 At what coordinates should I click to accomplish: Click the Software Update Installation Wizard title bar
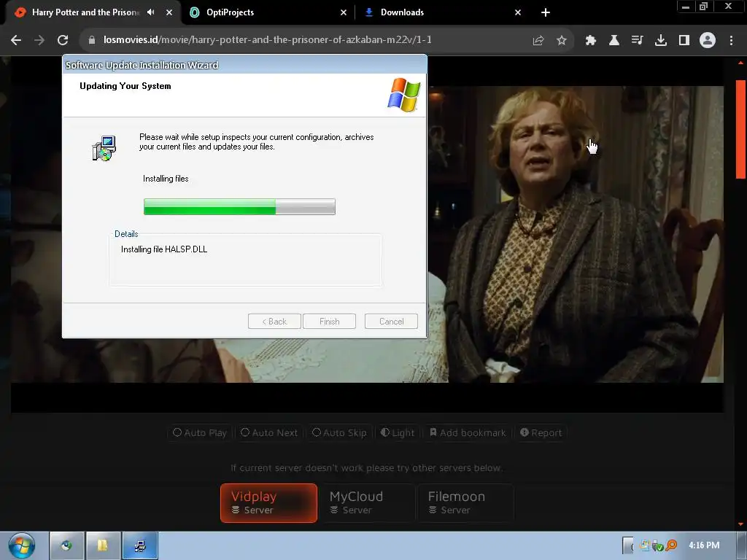[x=244, y=65]
